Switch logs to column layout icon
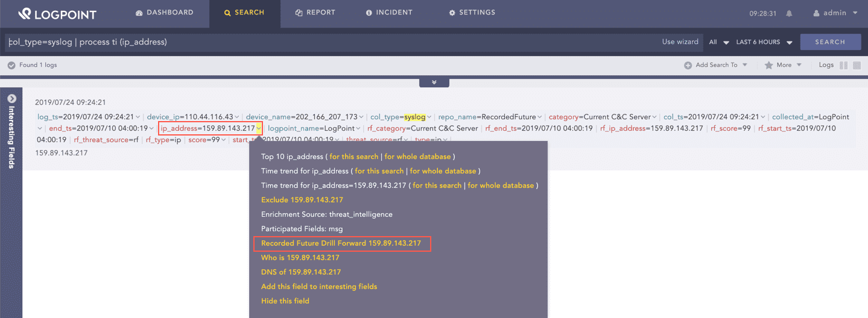Screen dimensions: 868x318 843,65
